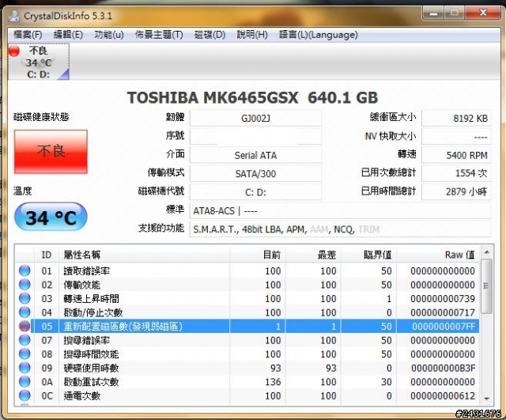The image size is (506, 420).
Task: Click the 最差 column header
Action: [x=313, y=255]
